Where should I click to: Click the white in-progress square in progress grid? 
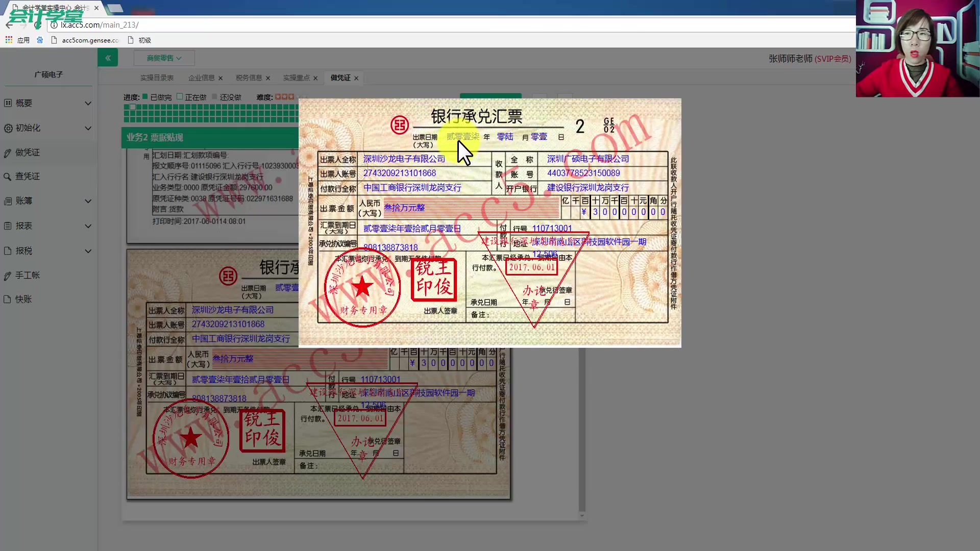pyautogui.click(x=133, y=107)
